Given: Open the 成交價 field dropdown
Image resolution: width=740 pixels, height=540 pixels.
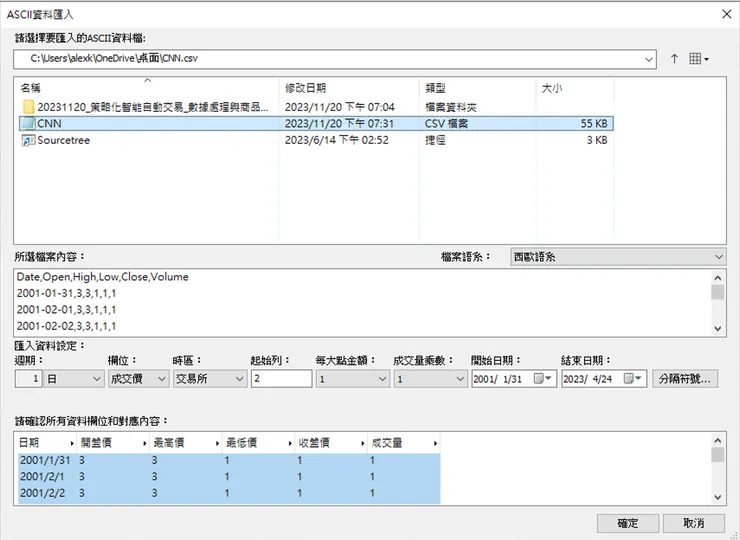Looking at the screenshot, I should (x=138, y=379).
